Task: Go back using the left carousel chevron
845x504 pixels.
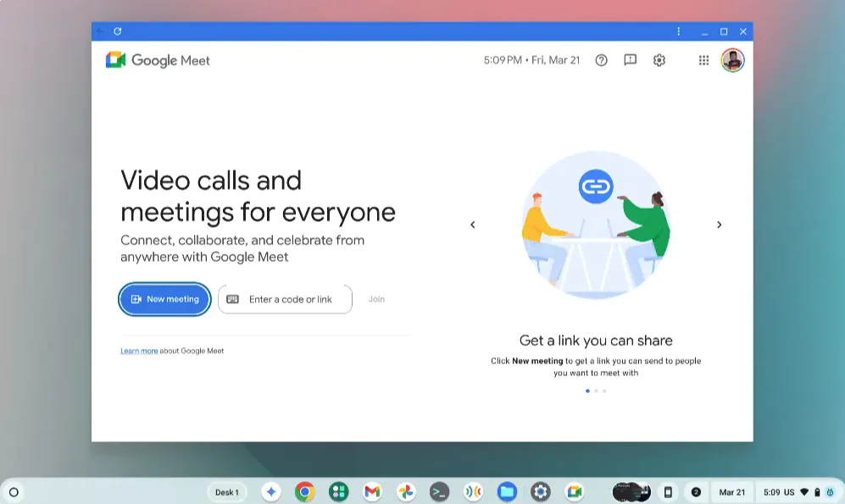Action: click(x=473, y=224)
